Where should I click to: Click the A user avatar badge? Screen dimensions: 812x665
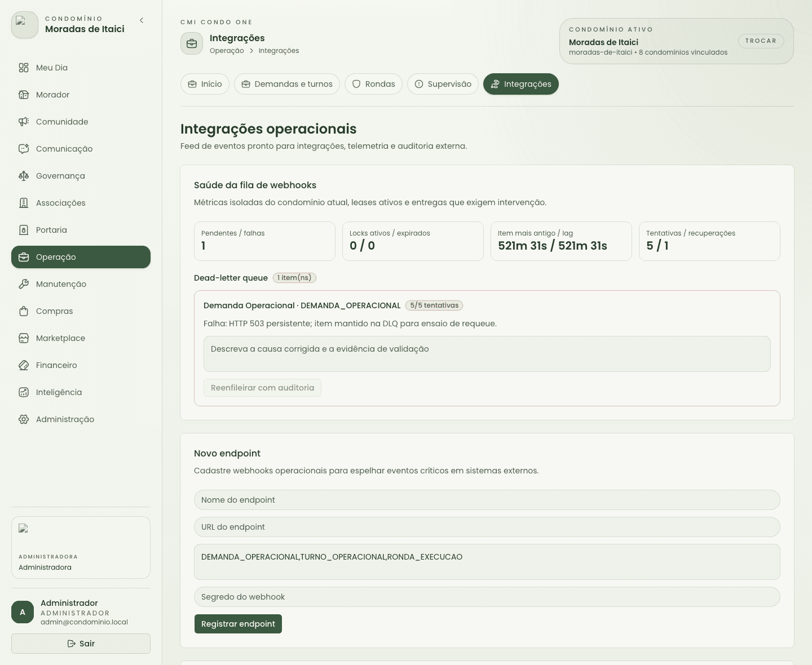[x=23, y=612]
